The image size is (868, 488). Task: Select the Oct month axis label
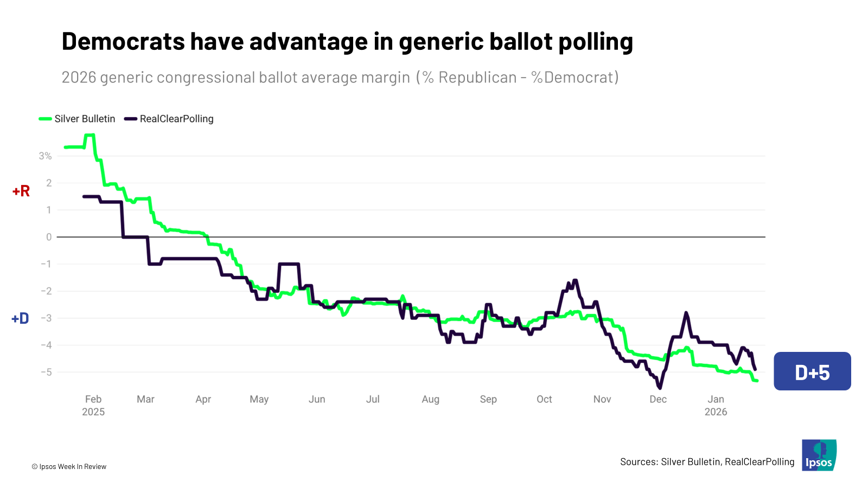(544, 399)
